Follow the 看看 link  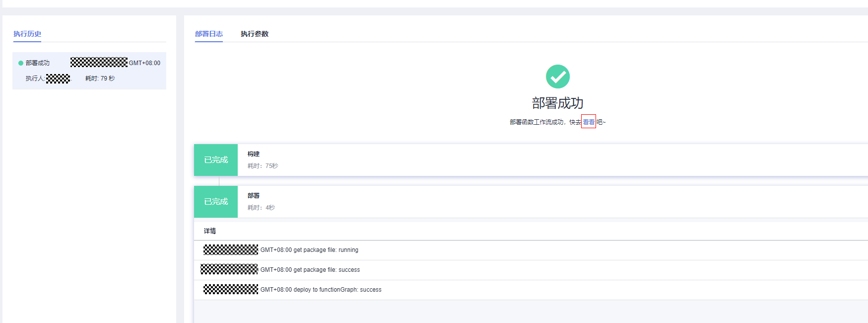point(589,122)
